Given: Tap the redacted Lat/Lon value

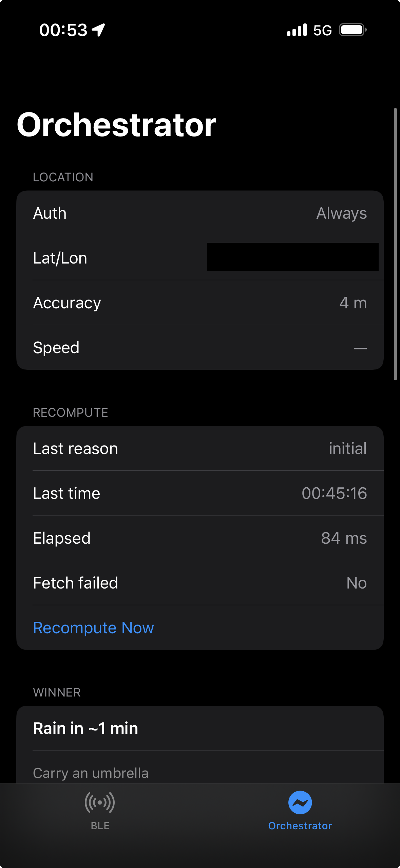Looking at the screenshot, I should point(293,257).
